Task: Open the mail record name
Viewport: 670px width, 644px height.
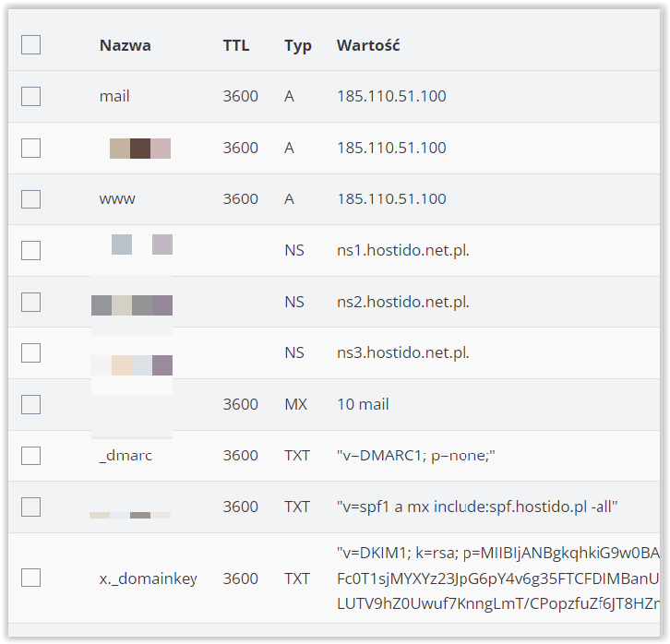Action: coord(114,96)
